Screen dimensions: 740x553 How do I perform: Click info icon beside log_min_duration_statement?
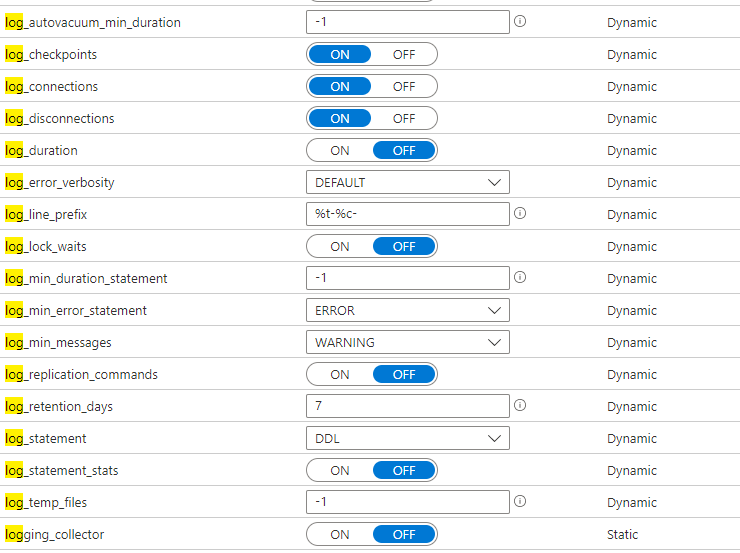click(520, 278)
